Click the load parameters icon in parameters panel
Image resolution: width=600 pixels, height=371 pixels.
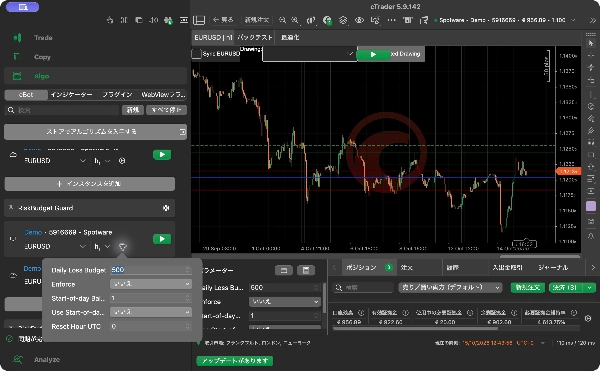(284, 270)
